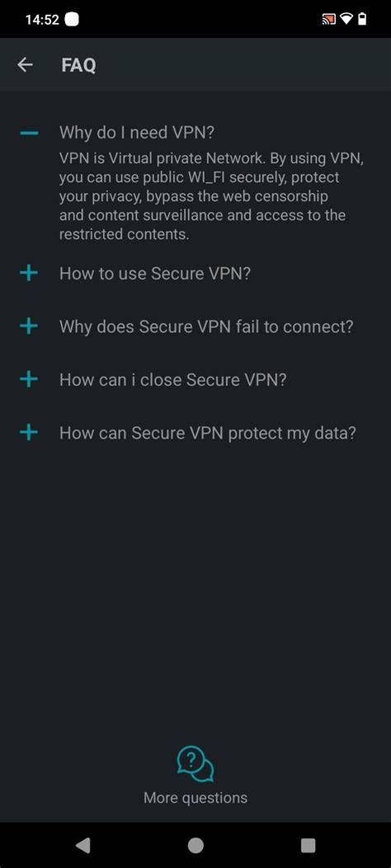This screenshot has height=868, width=391.
Task: Open 'Why does Secure VPN fail to connect?' text
Action: pyautogui.click(x=206, y=326)
